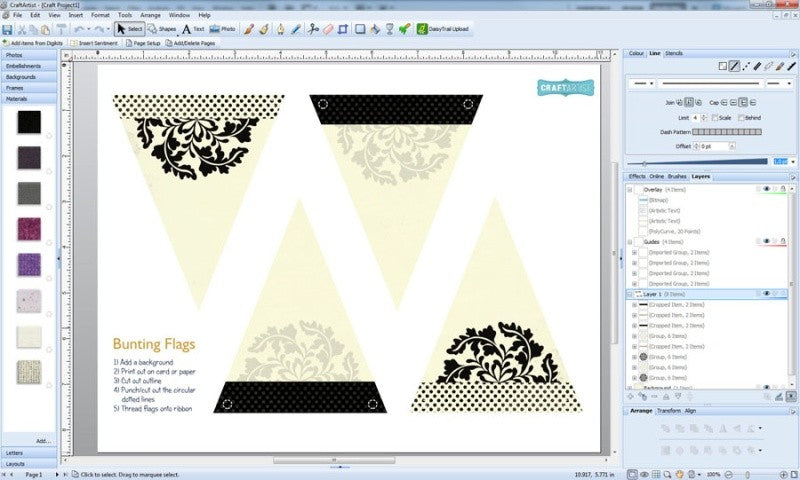
Task: Switch to the Brushes tab
Action: click(x=677, y=176)
